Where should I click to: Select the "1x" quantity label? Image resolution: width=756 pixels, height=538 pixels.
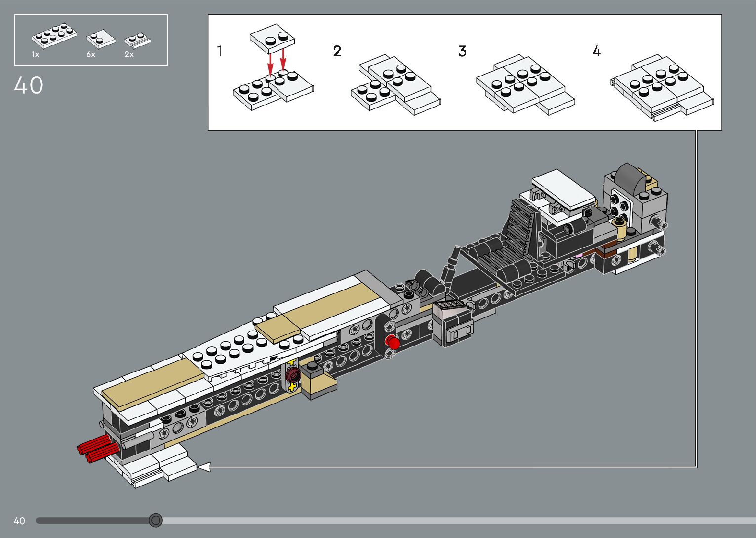pyautogui.click(x=36, y=55)
